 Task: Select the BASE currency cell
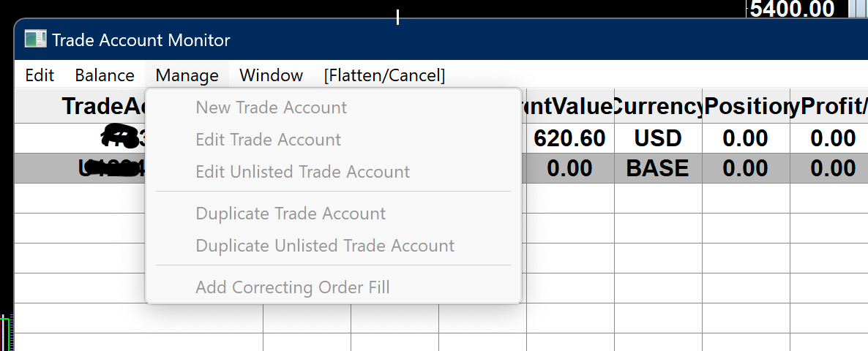(x=658, y=168)
